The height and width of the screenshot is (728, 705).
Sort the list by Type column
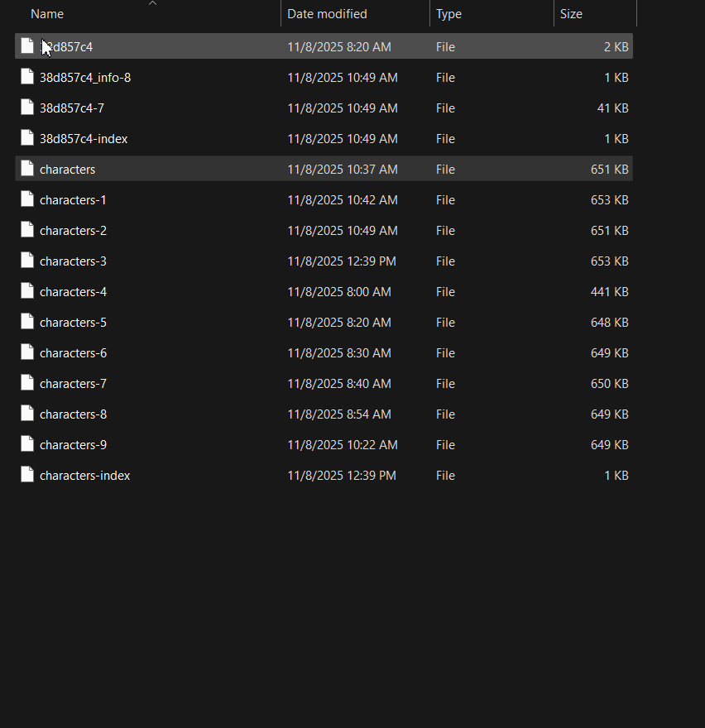click(449, 14)
